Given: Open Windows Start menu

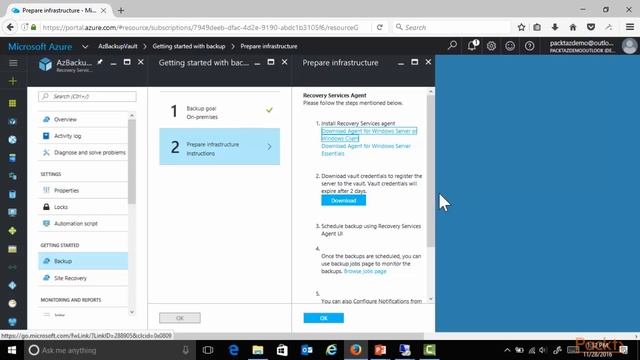Looking at the screenshot, I should pyautogui.click(x=12, y=350).
